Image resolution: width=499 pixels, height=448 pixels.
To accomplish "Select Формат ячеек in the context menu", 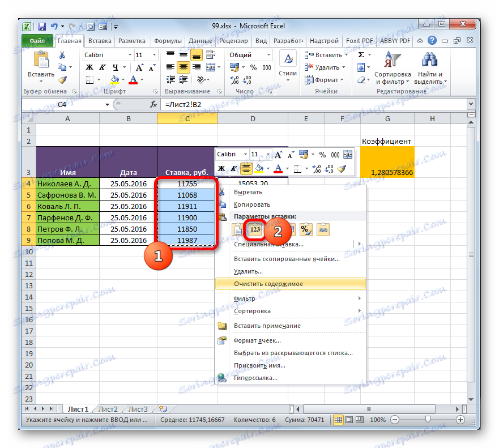I will (291, 340).
